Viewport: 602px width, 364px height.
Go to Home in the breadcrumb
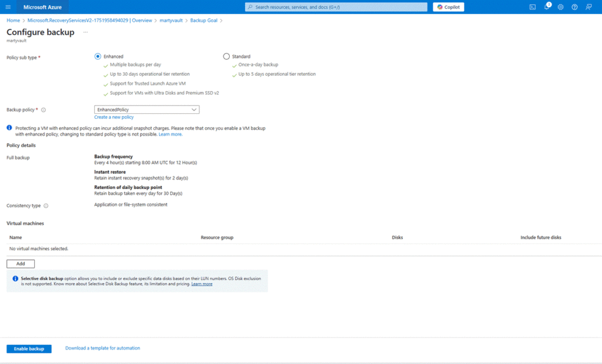(x=13, y=21)
